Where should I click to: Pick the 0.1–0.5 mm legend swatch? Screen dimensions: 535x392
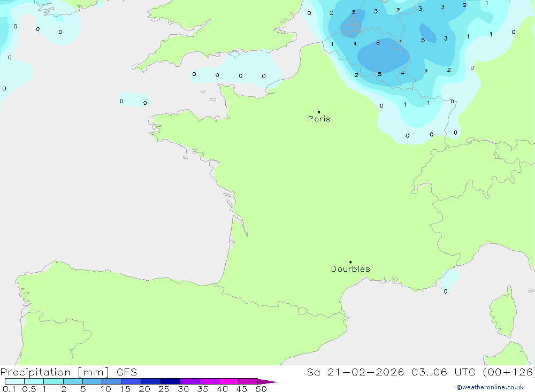tap(14, 381)
